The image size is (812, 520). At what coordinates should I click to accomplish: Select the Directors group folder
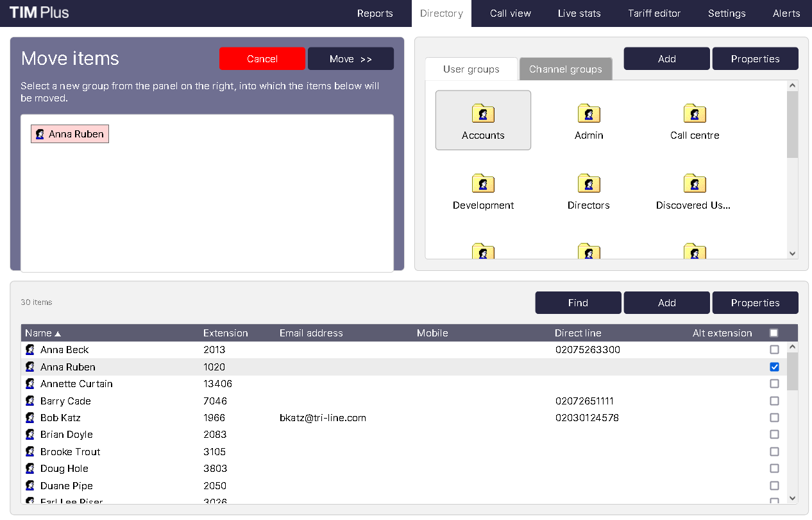(x=589, y=191)
